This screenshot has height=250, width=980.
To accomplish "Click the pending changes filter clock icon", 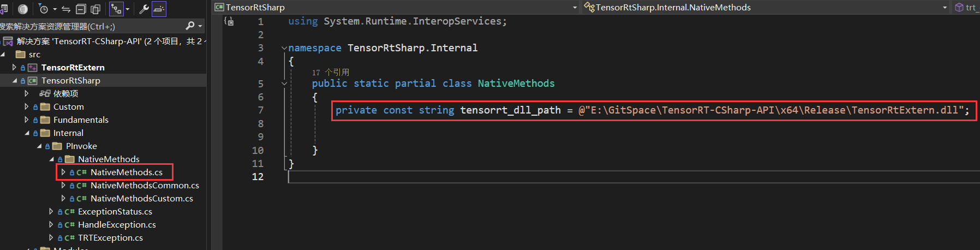I will pyautogui.click(x=44, y=9).
